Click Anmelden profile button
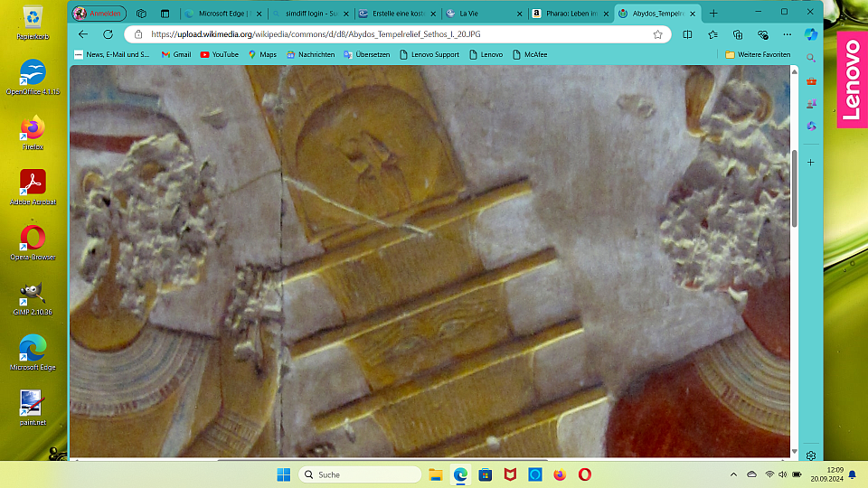Image resolution: width=868 pixels, height=488 pixels. point(99,14)
